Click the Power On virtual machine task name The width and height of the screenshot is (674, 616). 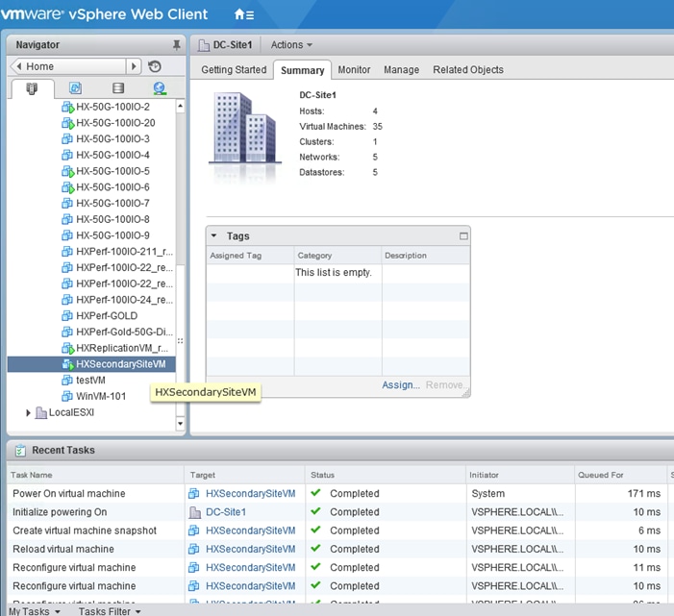click(69, 494)
